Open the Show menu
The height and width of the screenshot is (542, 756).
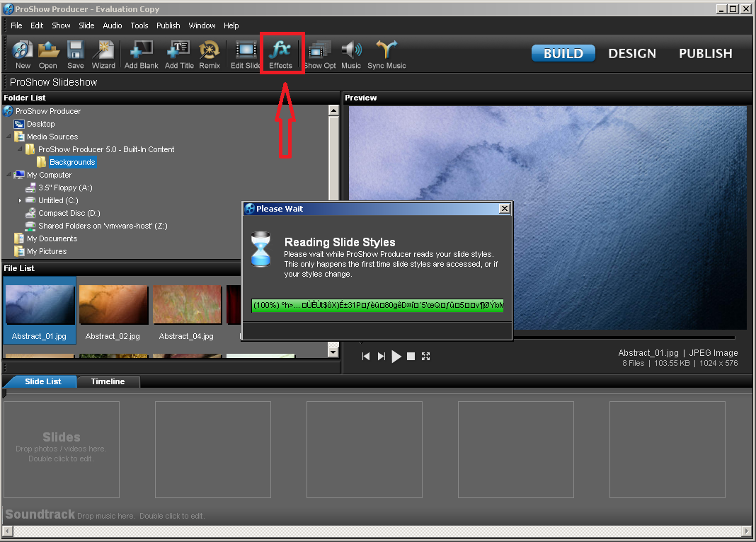coord(62,25)
